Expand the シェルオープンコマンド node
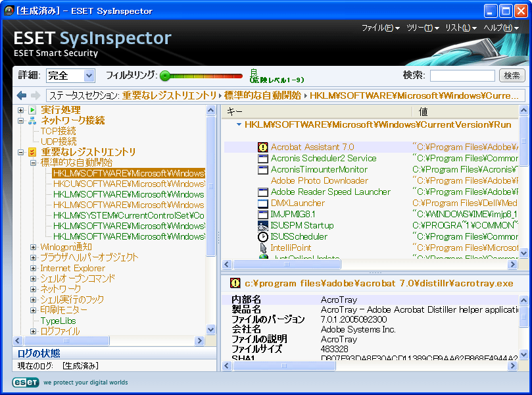This screenshot has width=532, height=395. pyautogui.click(x=33, y=278)
